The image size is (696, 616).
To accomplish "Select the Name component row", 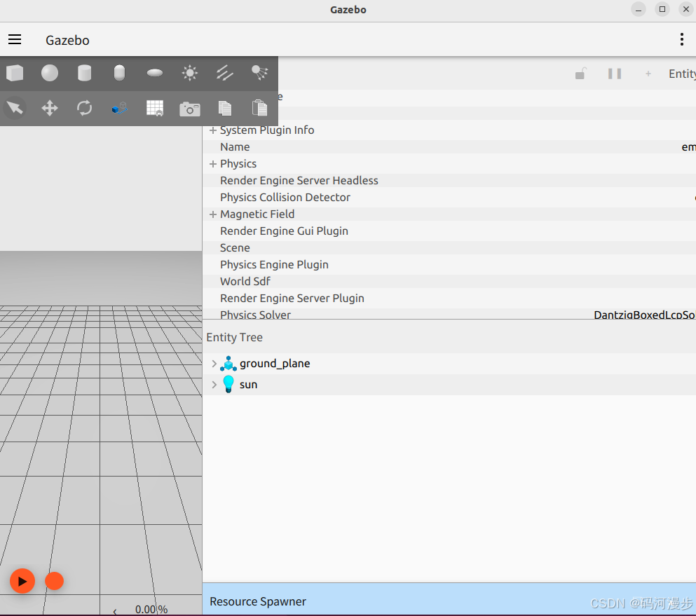I will click(449, 147).
